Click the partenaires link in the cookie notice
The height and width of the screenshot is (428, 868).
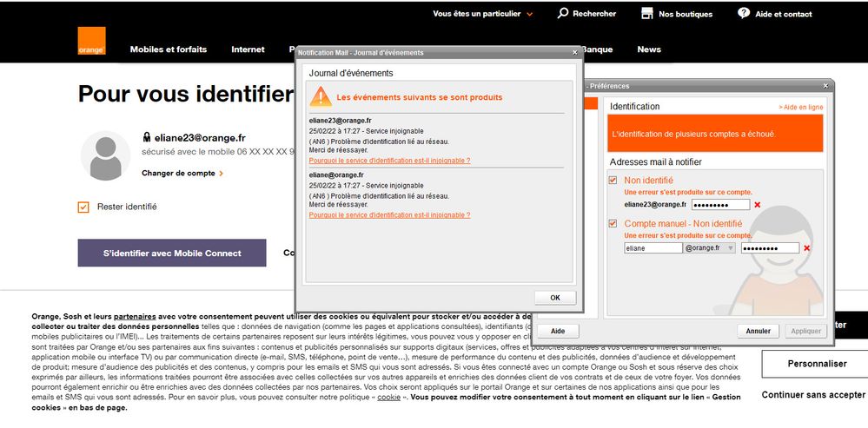135,317
